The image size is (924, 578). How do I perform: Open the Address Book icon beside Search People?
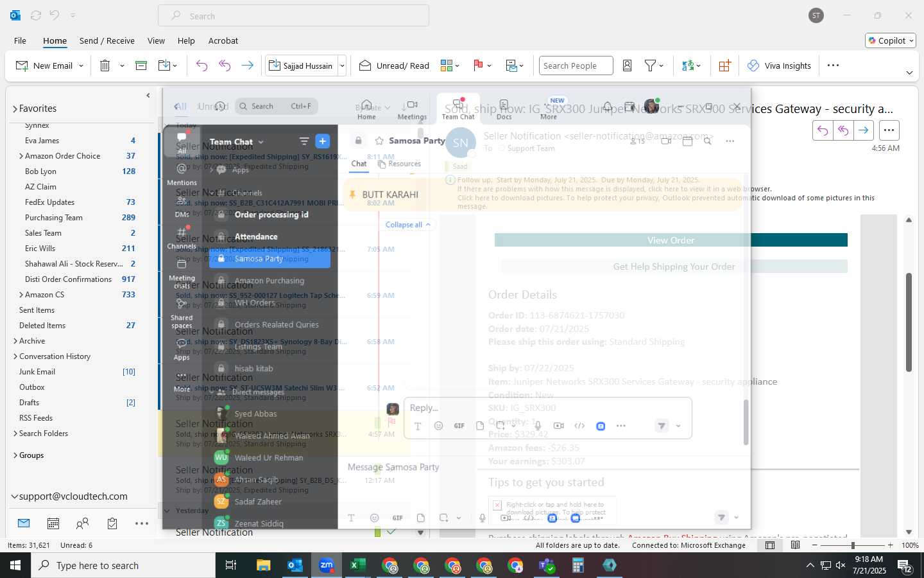click(x=628, y=66)
